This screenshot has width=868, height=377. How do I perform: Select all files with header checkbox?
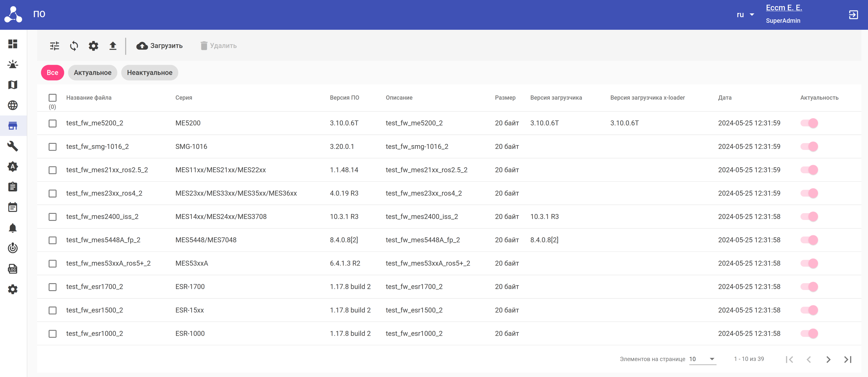click(52, 98)
